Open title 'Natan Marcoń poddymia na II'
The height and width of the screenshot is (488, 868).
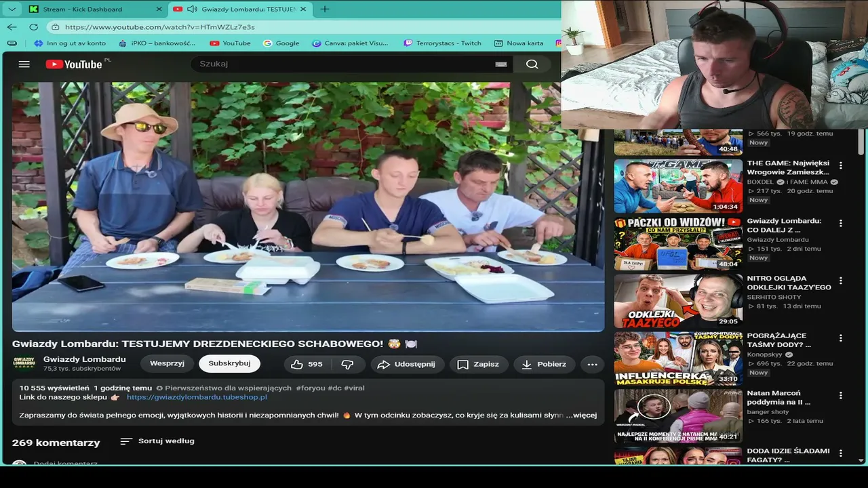click(779, 397)
